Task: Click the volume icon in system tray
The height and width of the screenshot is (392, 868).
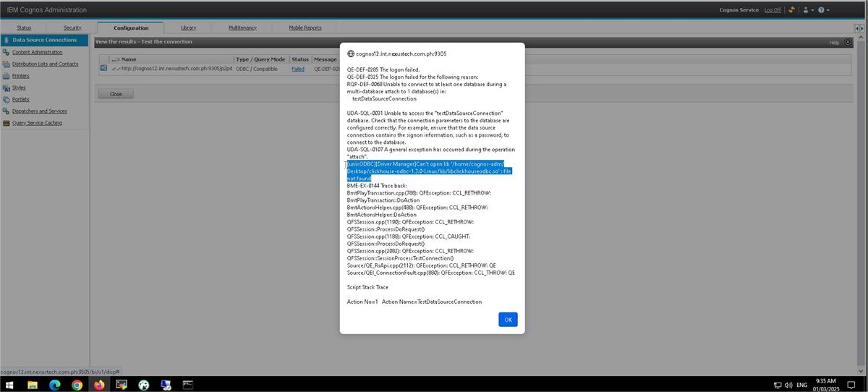Action: [788, 385]
